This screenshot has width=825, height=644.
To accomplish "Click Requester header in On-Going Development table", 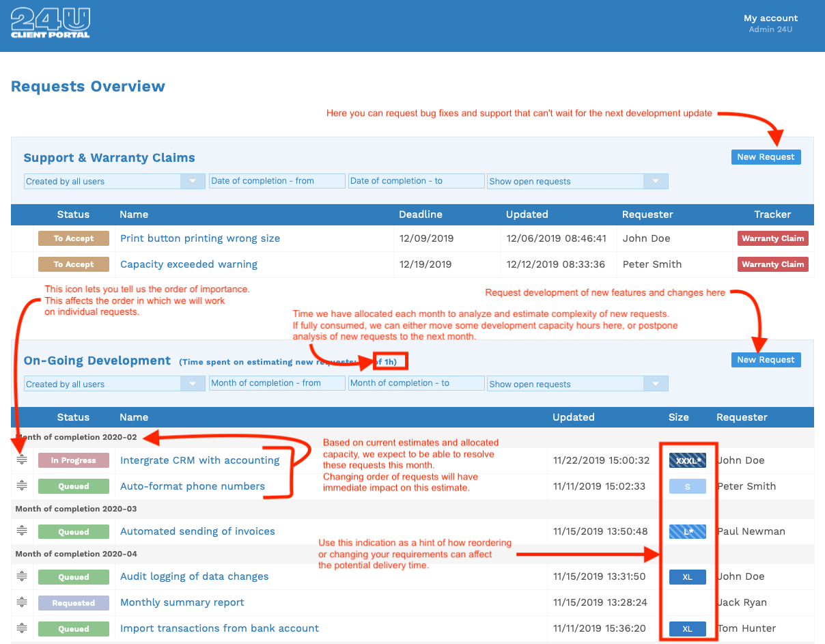I will [742, 417].
